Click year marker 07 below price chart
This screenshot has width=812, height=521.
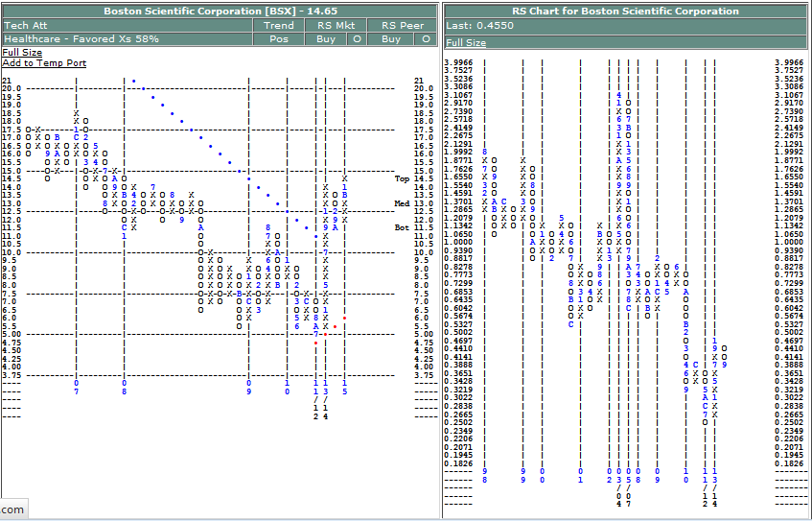(76, 388)
